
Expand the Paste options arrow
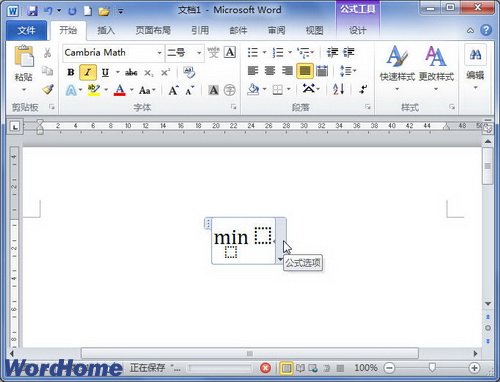tap(24, 90)
